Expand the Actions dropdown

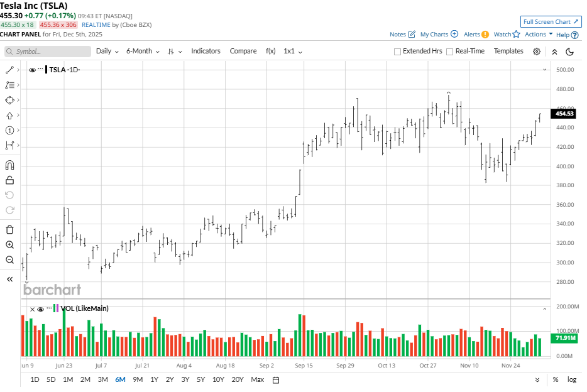[x=539, y=34]
